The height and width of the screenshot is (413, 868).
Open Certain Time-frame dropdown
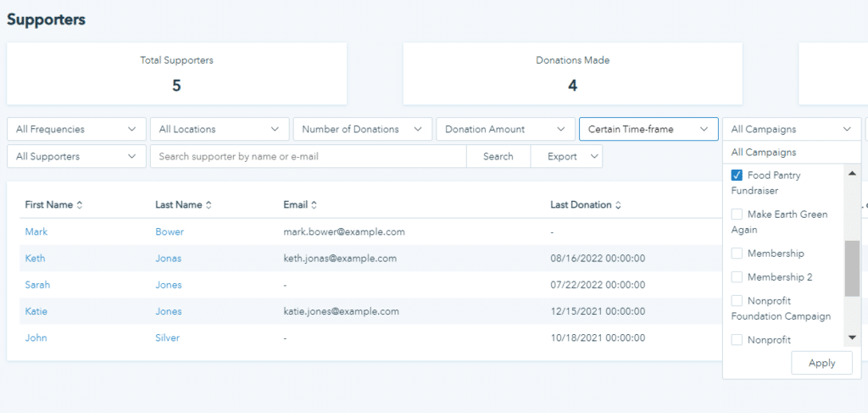click(x=648, y=129)
